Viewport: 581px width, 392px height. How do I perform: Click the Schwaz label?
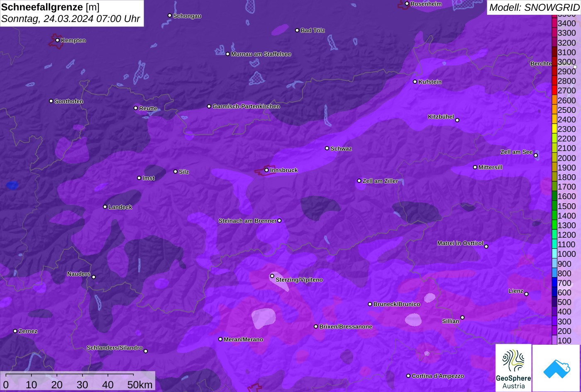pyautogui.click(x=341, y=149)
